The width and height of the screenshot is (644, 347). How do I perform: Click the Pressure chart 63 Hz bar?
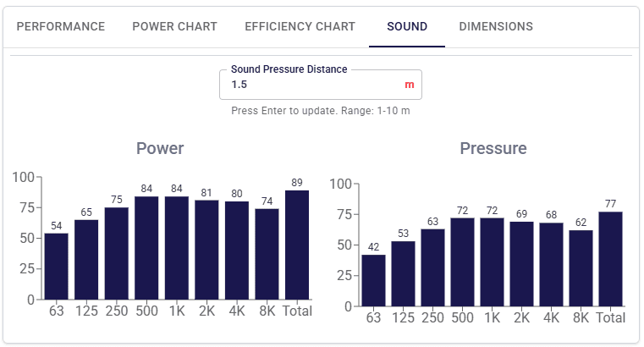coord(374,280)
